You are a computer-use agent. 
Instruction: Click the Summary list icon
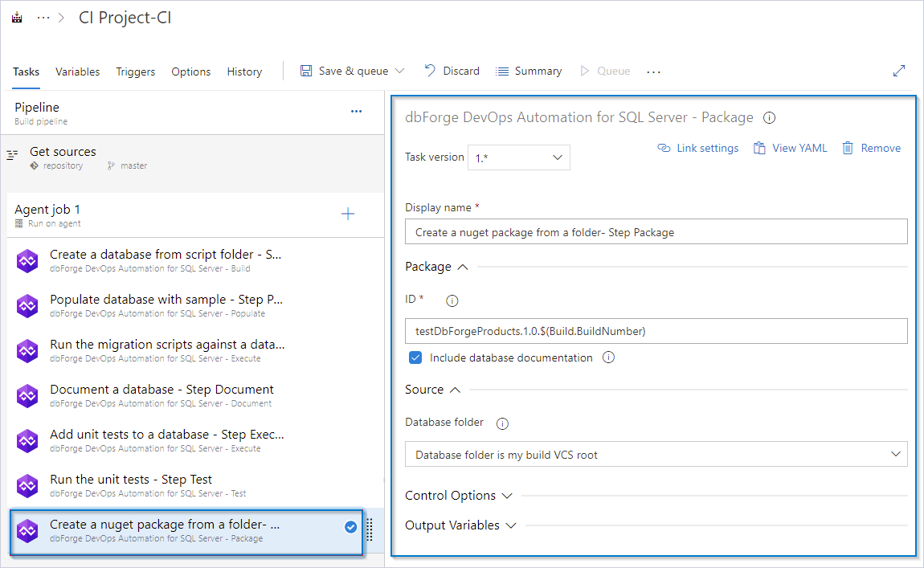tap(502, 72)
